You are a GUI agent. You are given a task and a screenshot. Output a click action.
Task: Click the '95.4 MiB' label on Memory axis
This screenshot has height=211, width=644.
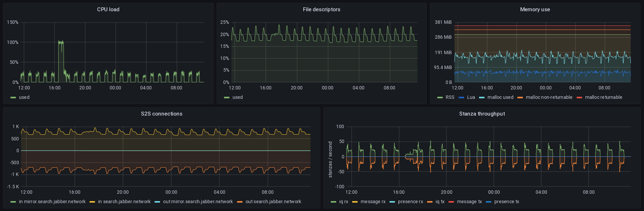click(443, 67)
